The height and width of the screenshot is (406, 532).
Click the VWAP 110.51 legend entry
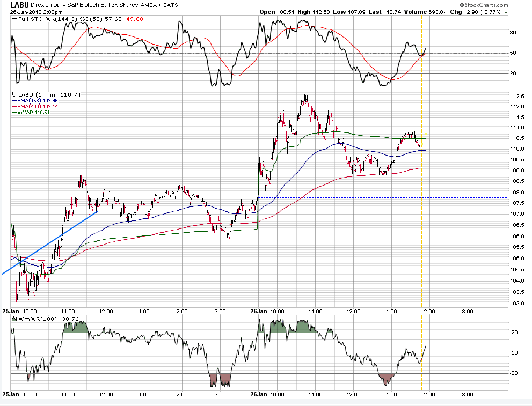coord(33,112)
